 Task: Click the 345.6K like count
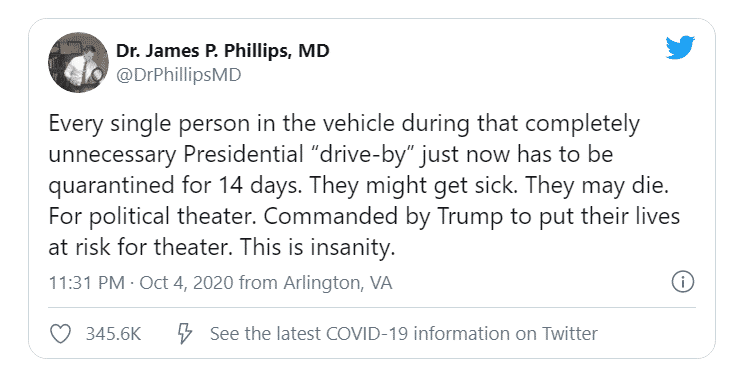(113, 333)
